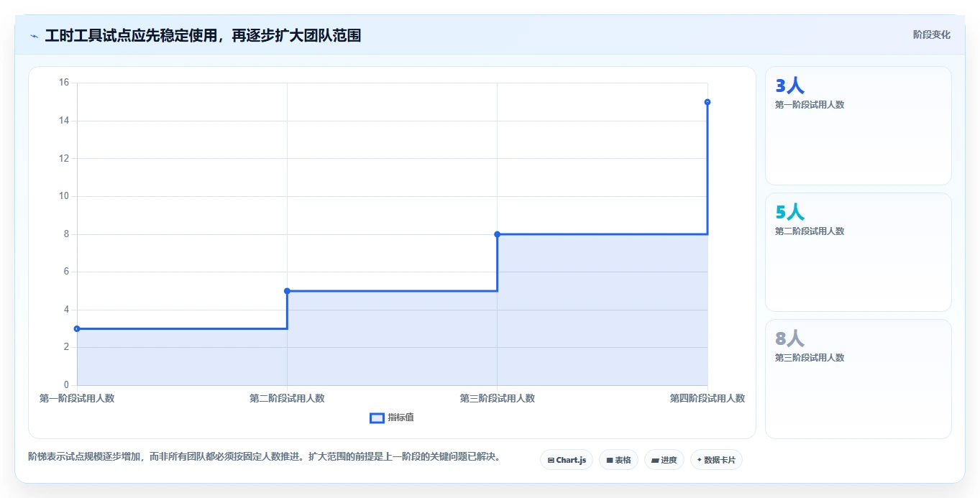Click the x-axis label 第二阶段试用人数
The height and width of the screenshot is (498, 980).
[287, 398]
